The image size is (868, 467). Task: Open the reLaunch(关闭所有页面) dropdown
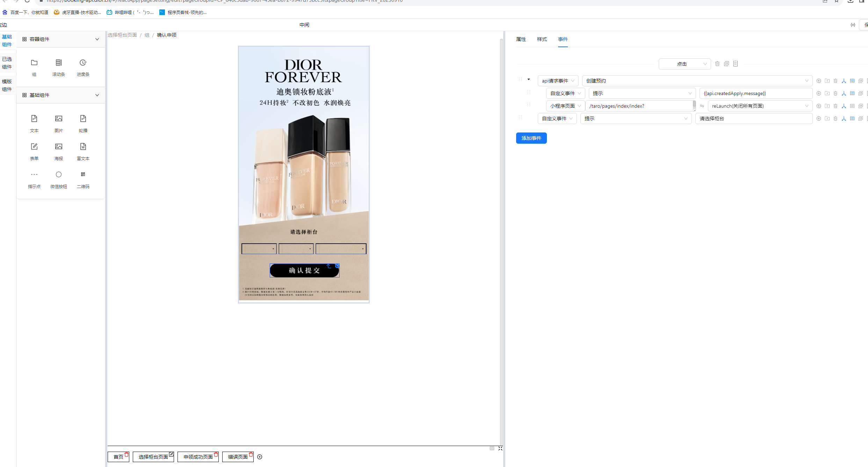760,106
